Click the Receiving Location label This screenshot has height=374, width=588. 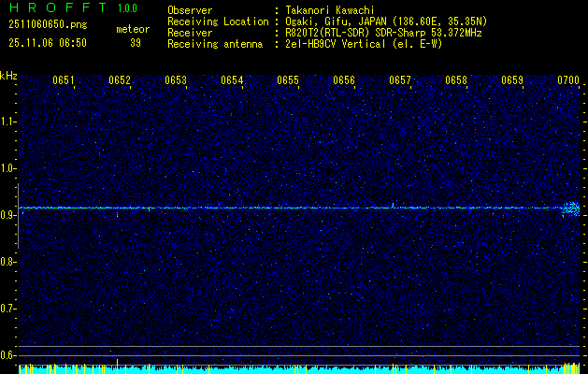(218, 22)
